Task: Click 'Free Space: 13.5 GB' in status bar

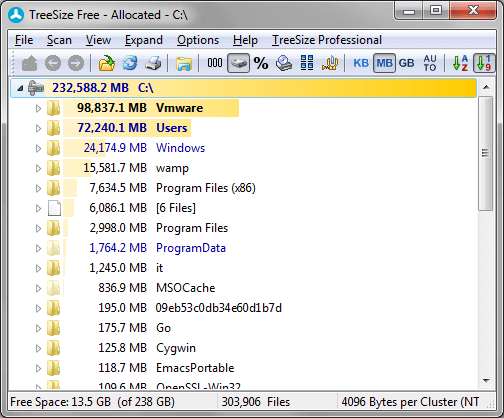Action: click(60, 402)
